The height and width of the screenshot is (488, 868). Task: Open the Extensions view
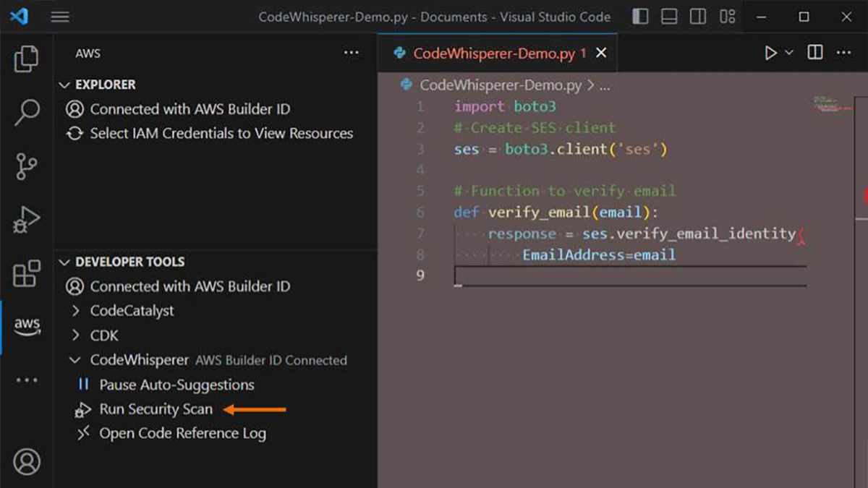click(x=27, y=275)
